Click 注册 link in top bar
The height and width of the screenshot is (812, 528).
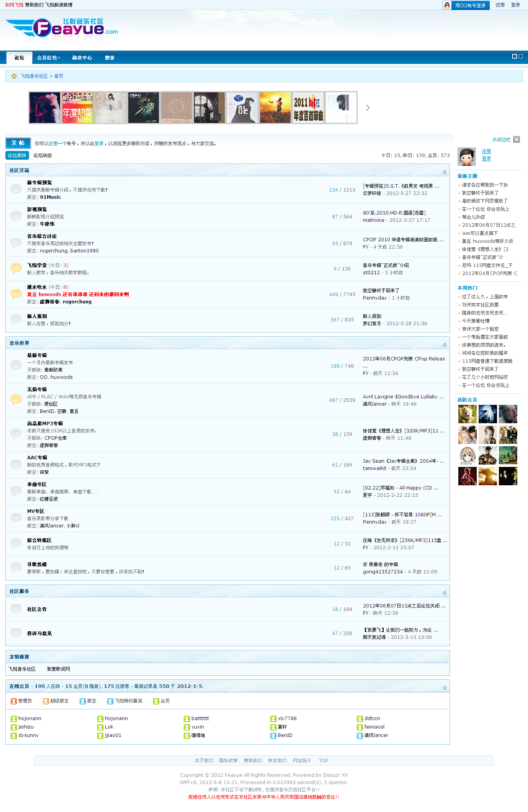(500, 5)
